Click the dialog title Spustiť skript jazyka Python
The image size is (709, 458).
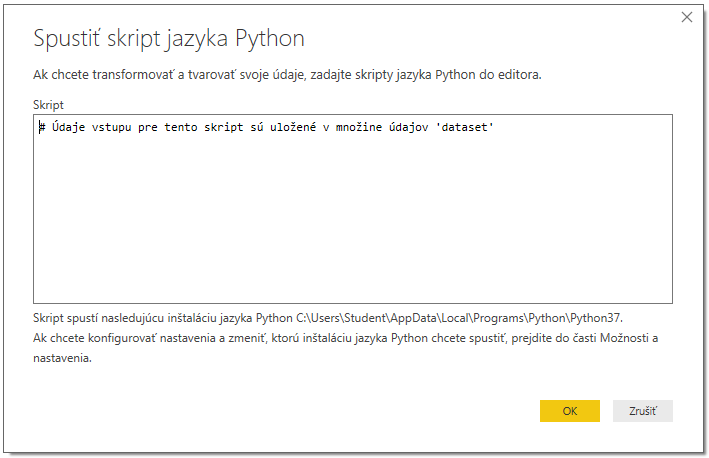point(169,38)
